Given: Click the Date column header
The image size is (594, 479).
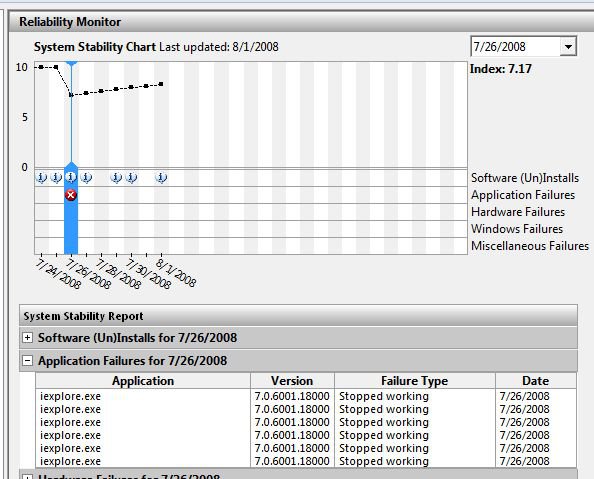Looking at the screenshot, I should [x=535, y=381].
